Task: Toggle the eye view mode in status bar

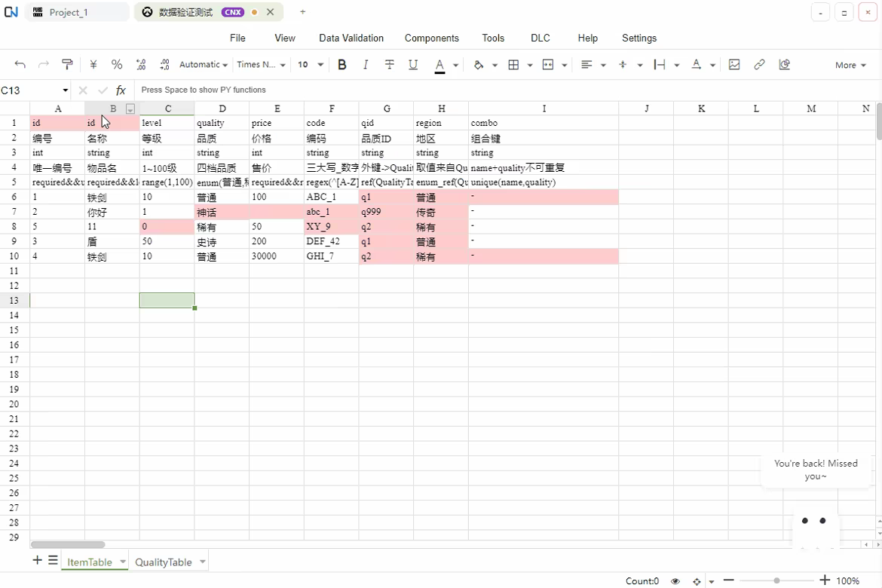Action: click(x=675, y=581)
